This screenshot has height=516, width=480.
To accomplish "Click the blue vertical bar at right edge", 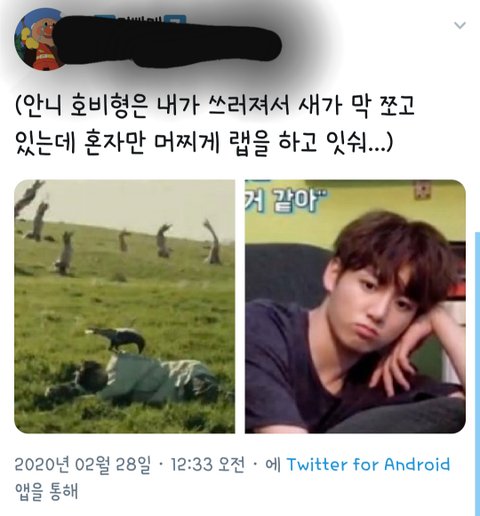I will point(477,373).
